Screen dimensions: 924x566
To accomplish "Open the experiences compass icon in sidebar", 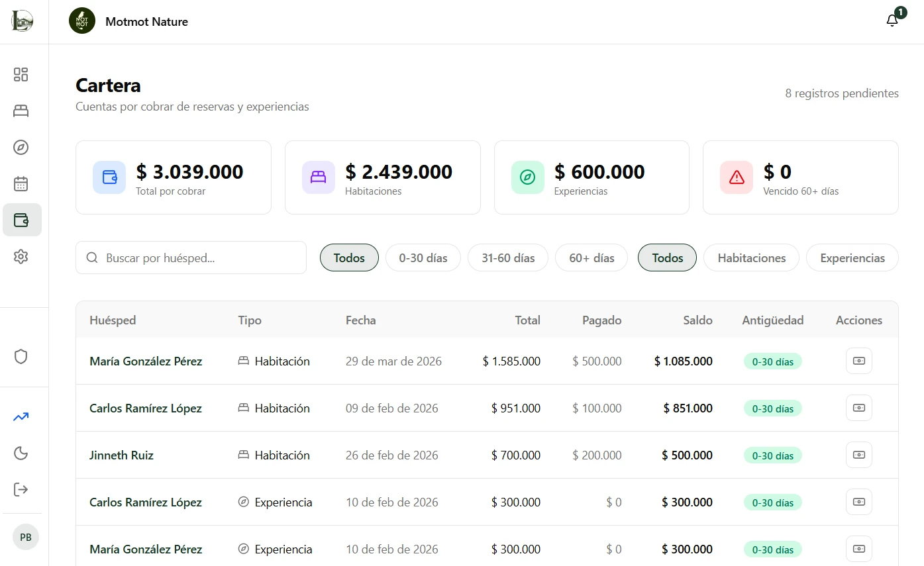I will pyautogui.click(x=21, y=147).
